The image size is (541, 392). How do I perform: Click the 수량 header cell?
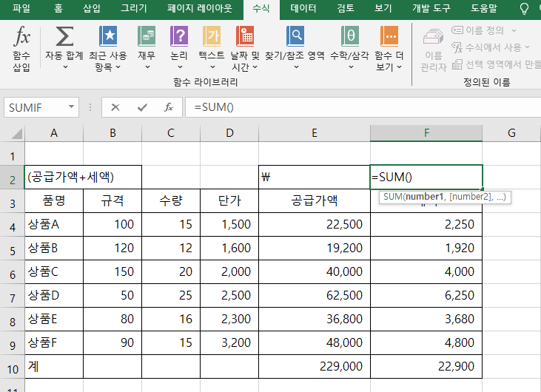[x=171, y=200]
